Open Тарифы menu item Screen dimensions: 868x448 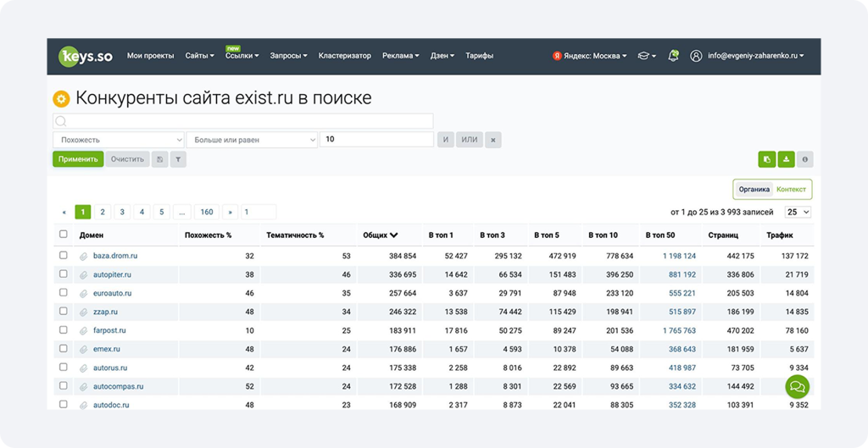480,56
